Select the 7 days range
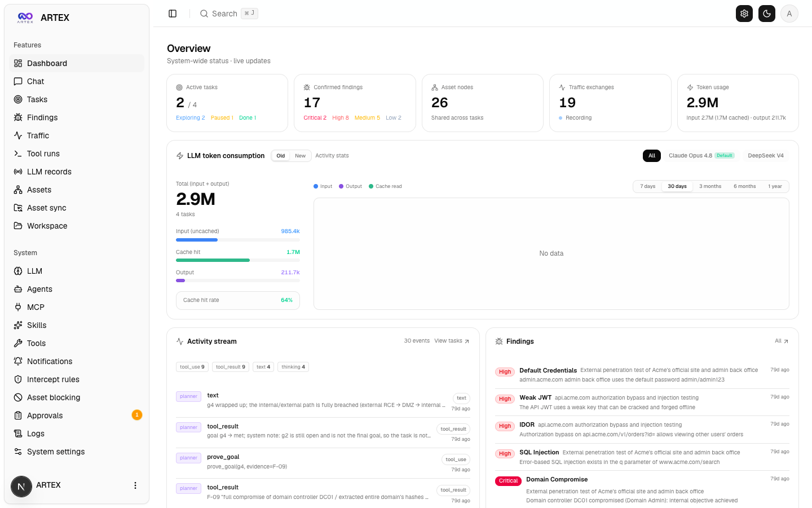The image size is (812, 508). 647,186
